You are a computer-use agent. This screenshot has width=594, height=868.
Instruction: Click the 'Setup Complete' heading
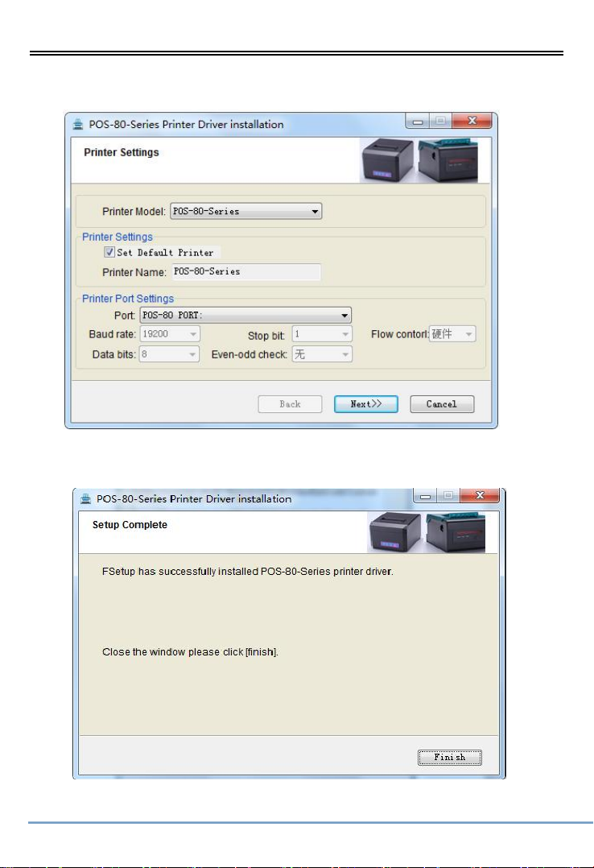pyautogui.click(x=130, y=525)
